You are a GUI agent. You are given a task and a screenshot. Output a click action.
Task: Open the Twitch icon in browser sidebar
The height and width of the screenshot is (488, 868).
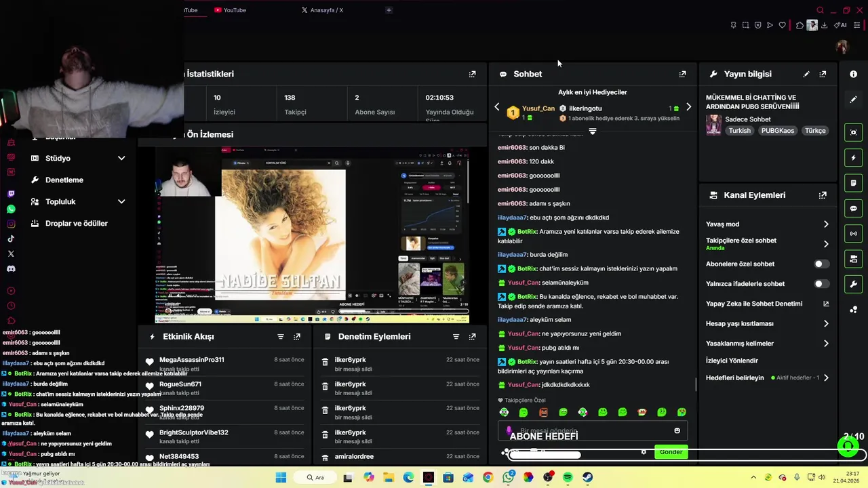click(11, 194)
